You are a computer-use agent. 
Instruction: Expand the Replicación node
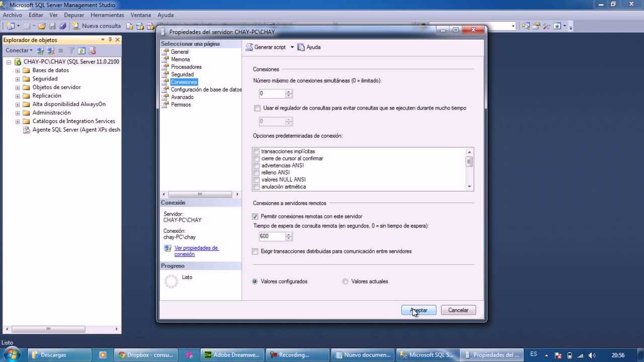18,96
